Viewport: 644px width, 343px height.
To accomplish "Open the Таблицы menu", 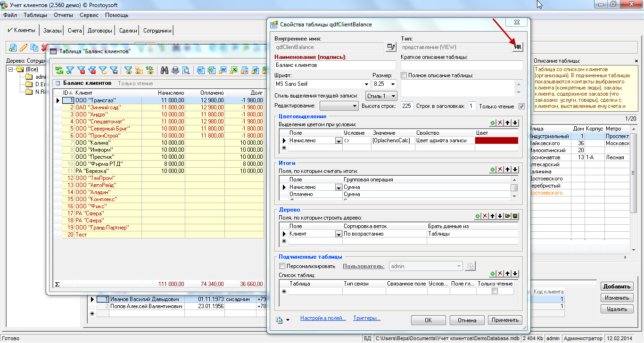I will 35,15.
